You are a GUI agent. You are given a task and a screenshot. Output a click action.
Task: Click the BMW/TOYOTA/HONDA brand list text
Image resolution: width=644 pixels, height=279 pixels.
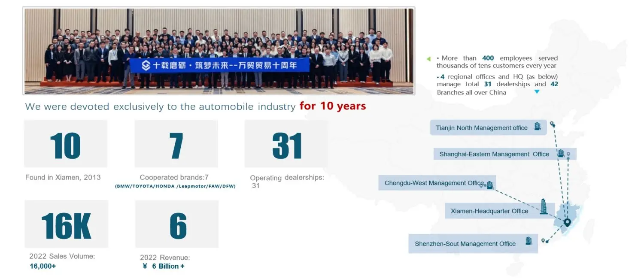(175, 186)
